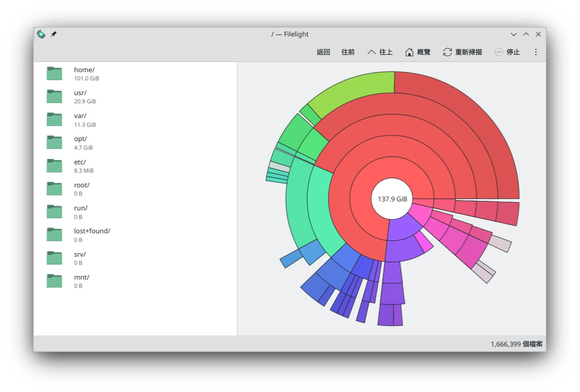Click the 往前 forward button
The image size is (580, 392).
348,52
